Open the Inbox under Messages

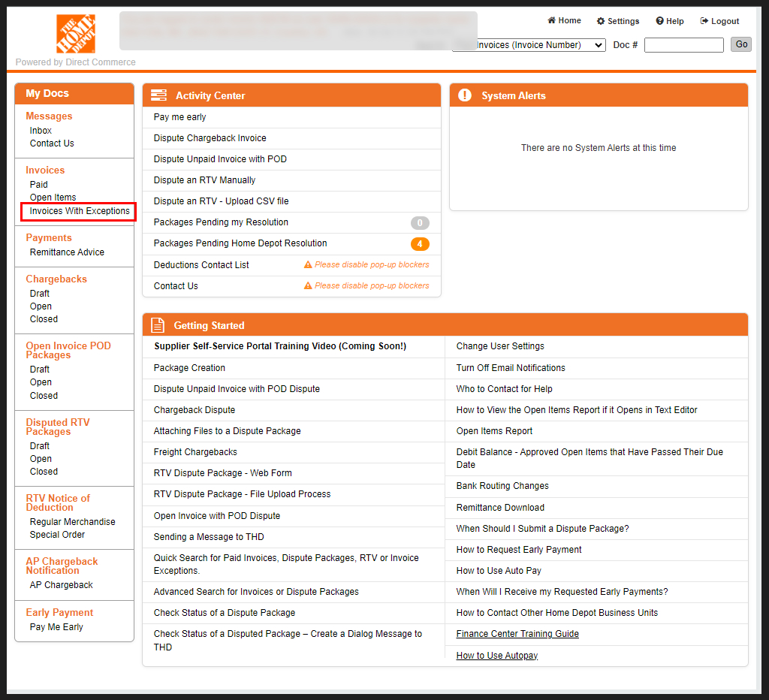pos(40,130)
